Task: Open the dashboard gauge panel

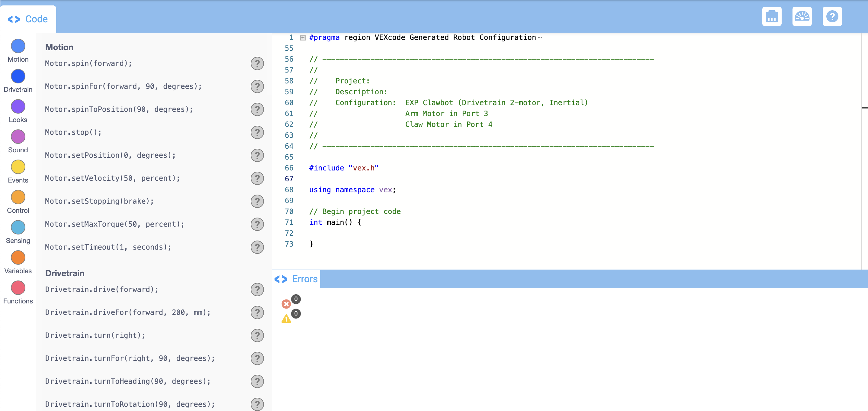Action: (x=802, y=16)
